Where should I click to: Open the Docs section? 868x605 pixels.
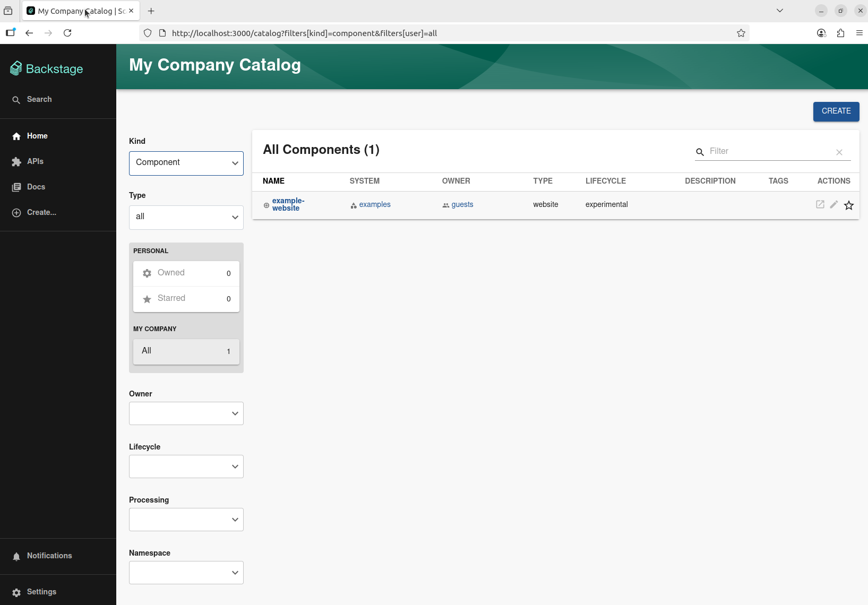click(x=36, y=187)
